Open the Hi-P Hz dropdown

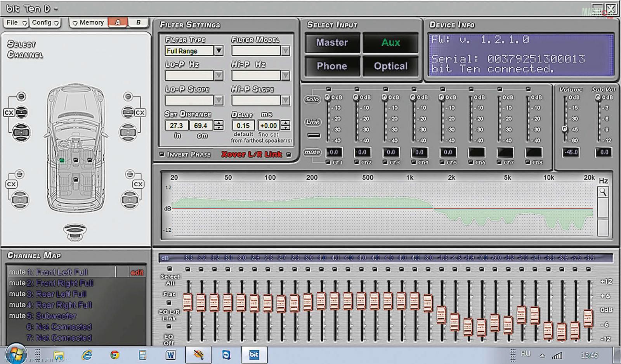[286, 75]
